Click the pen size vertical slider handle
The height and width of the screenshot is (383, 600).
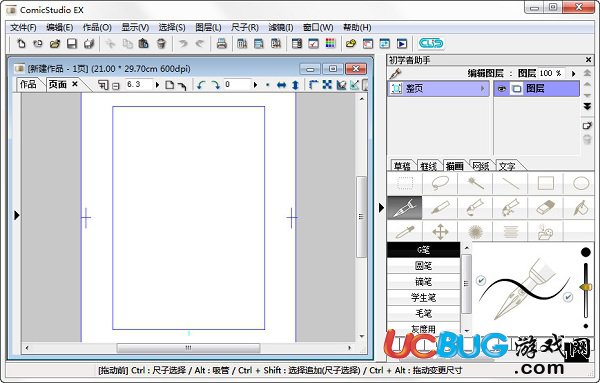[585, 287]
